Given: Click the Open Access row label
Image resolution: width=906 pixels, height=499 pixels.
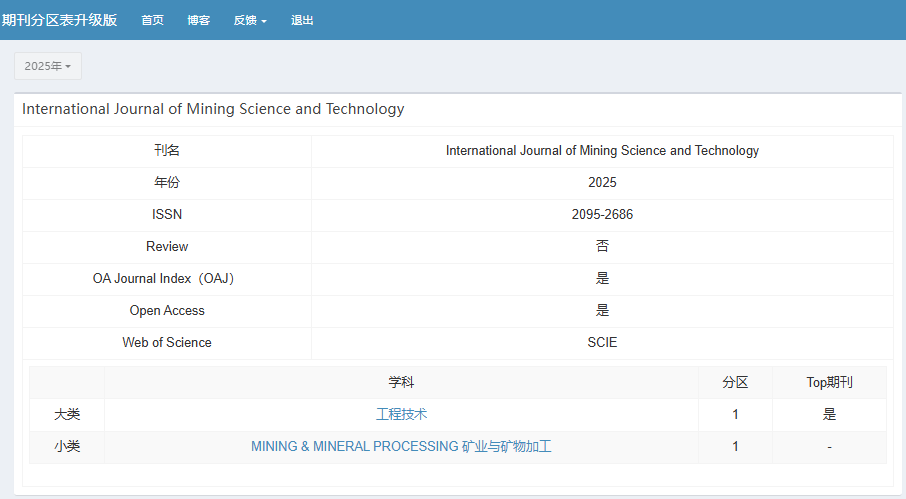Looking at the screenshot, I should 167,311.
